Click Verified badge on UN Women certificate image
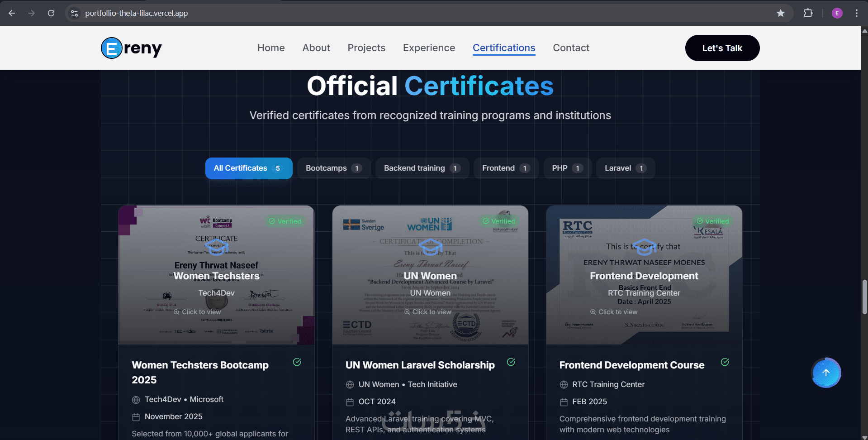Screen dimensions: 868x440 pyautogui.click(x=499, y=221)
